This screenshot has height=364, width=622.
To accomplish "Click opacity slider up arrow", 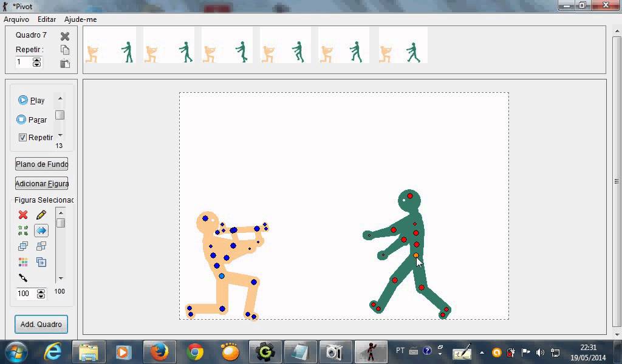I will (61, 213).
